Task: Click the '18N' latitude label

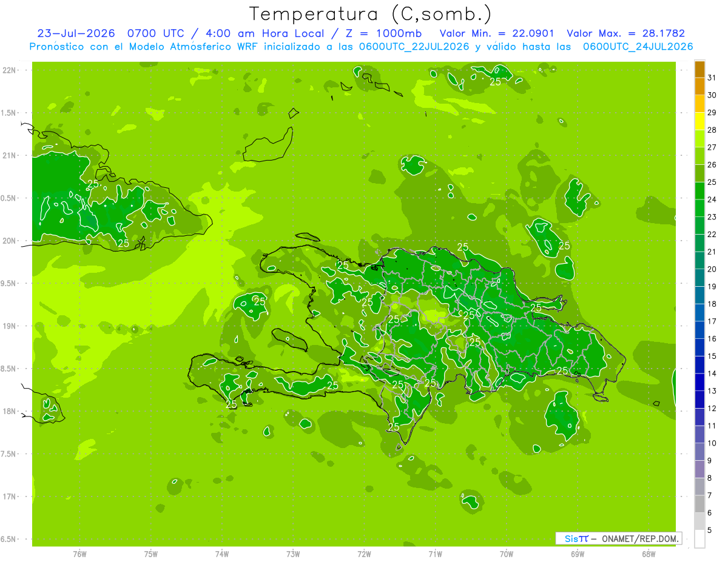Action: pyautogui.click(x=9, y=411)
